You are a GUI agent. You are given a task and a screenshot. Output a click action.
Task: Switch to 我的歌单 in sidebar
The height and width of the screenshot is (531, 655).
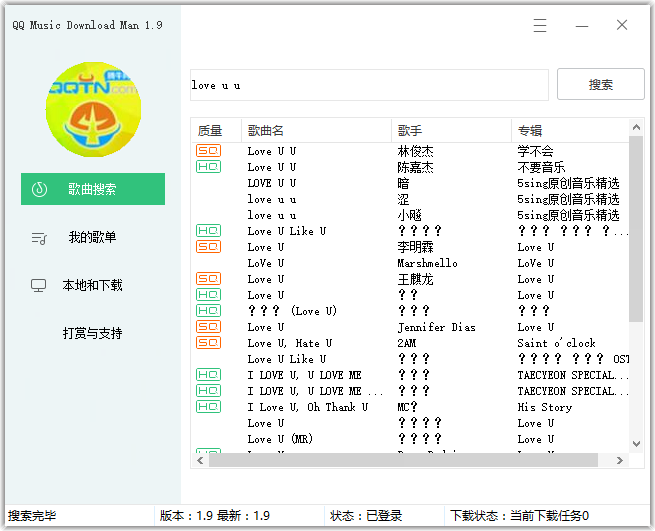pyautogui.click(x=92, y=237)
